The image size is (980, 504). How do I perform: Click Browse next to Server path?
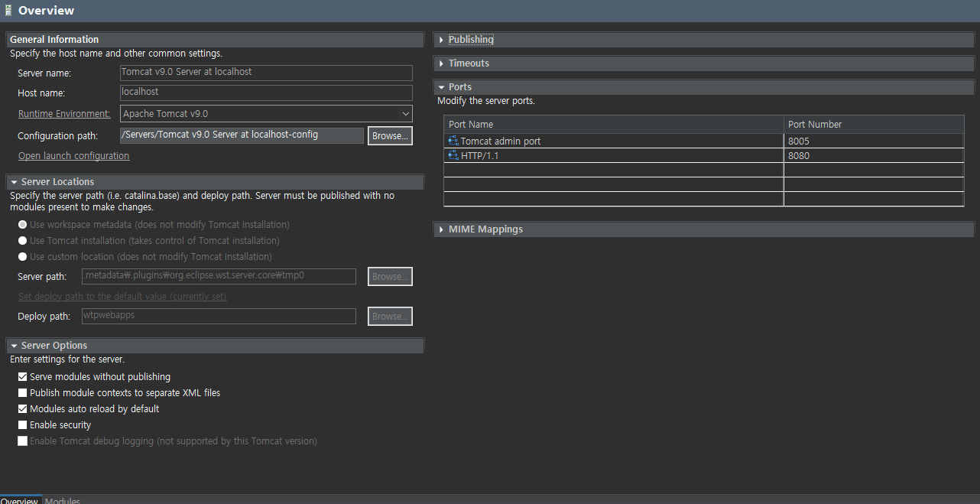pyautogui.click(x=390, y=277)
